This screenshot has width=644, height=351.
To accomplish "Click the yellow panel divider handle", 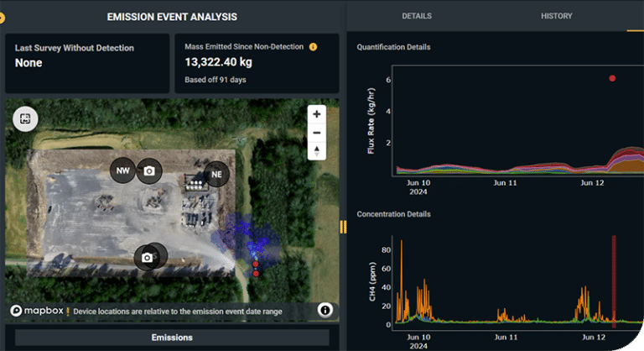I will (x=343, y=227).
